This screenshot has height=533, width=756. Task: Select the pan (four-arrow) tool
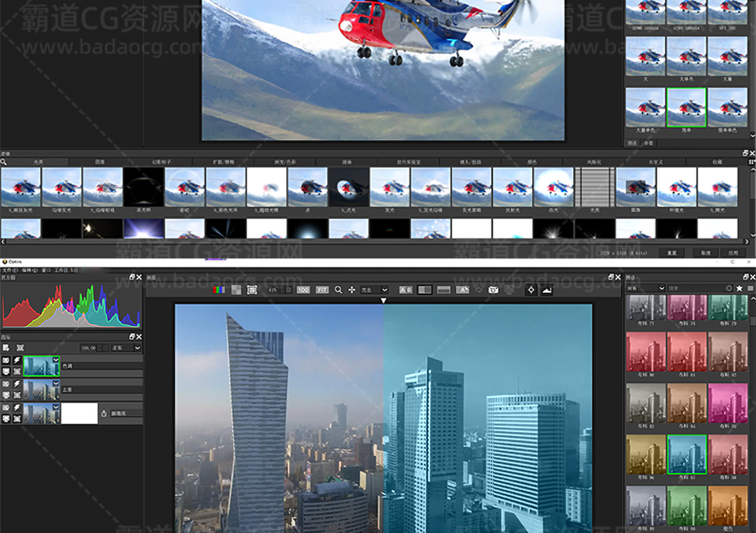click(351, 290)
